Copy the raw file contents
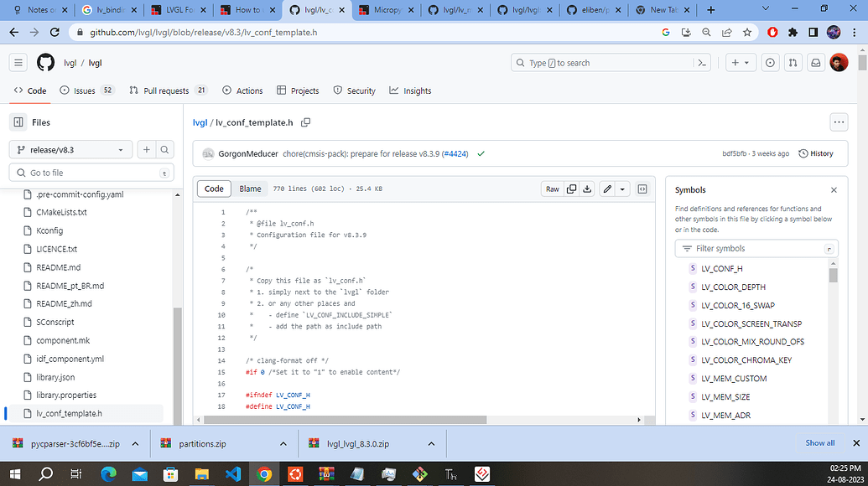This screenshot has height=486, width=868. [571, 189]
